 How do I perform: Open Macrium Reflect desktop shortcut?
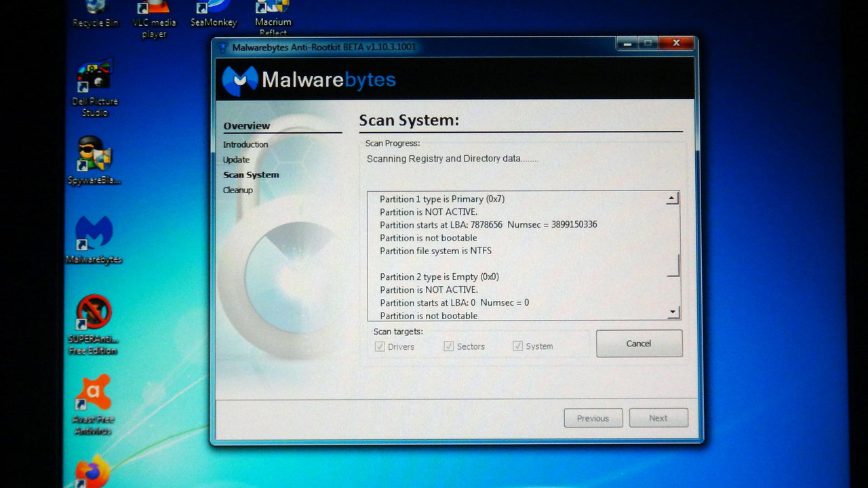tap(273, 18)
